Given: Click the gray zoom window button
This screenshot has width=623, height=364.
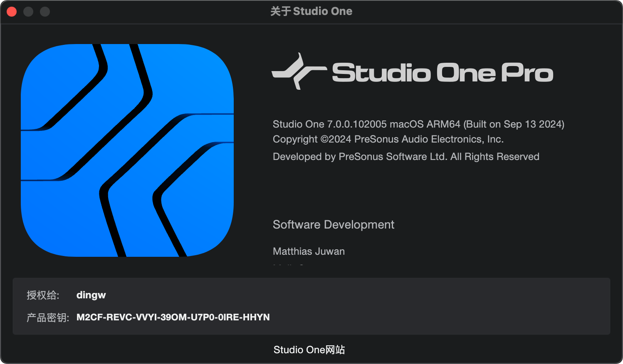Looking at the screenshot, I should click(45, 12).
